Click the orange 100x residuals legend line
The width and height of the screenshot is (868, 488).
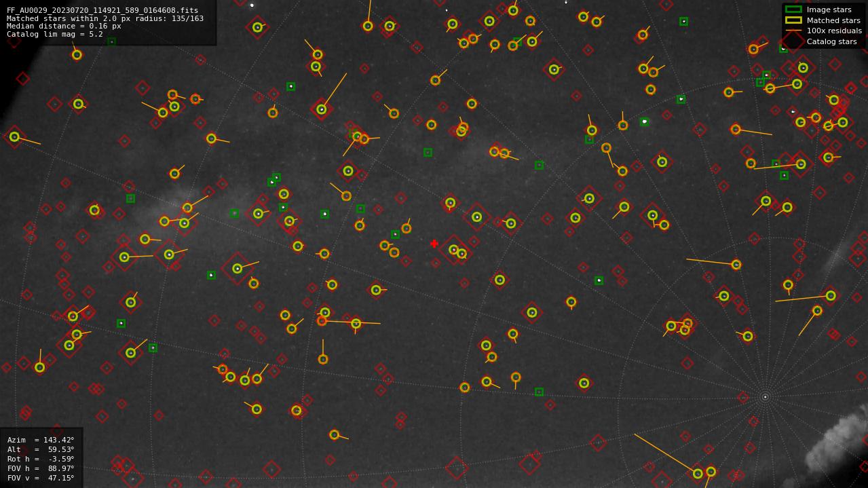click(793, 31)
